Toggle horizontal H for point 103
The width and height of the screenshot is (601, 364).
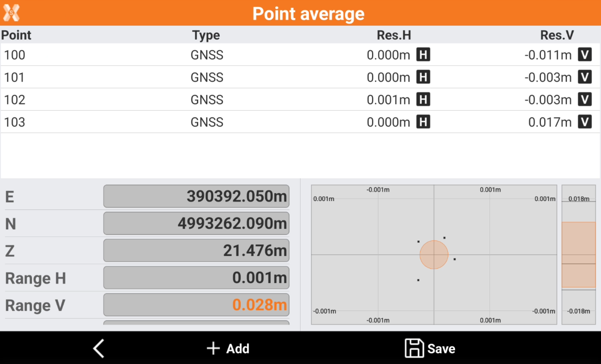[x=423, y=122]
